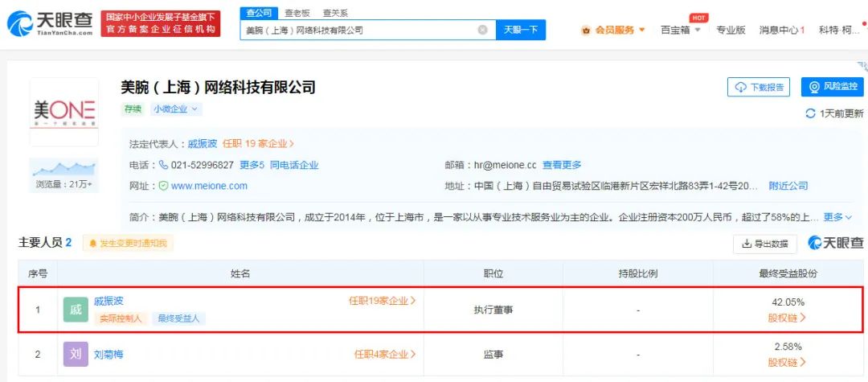Select the 查公司 tab

(x=259, y=14)
